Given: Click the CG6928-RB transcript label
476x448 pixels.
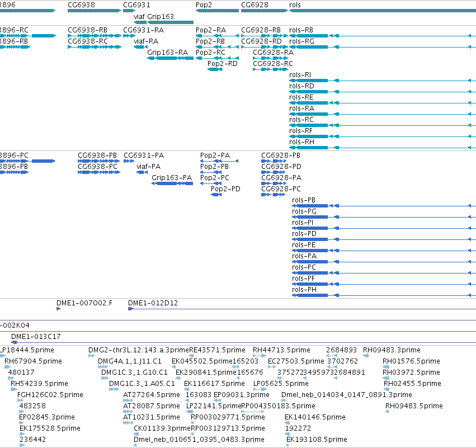Looking at the screenshot, I should point(261,30).
